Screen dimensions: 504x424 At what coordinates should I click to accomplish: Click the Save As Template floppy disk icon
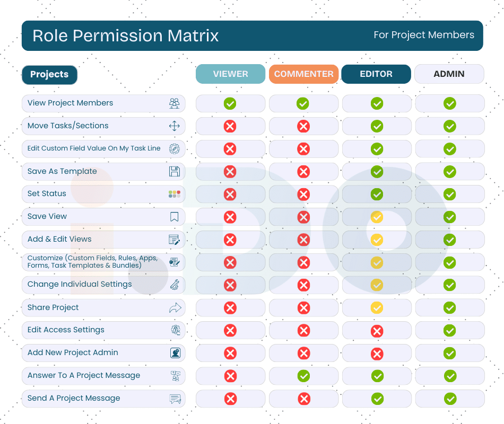[x=174, y=171]
